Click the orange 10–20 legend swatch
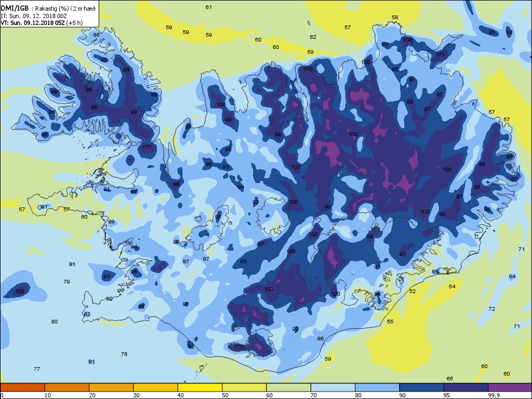 [x=67, y=387]
